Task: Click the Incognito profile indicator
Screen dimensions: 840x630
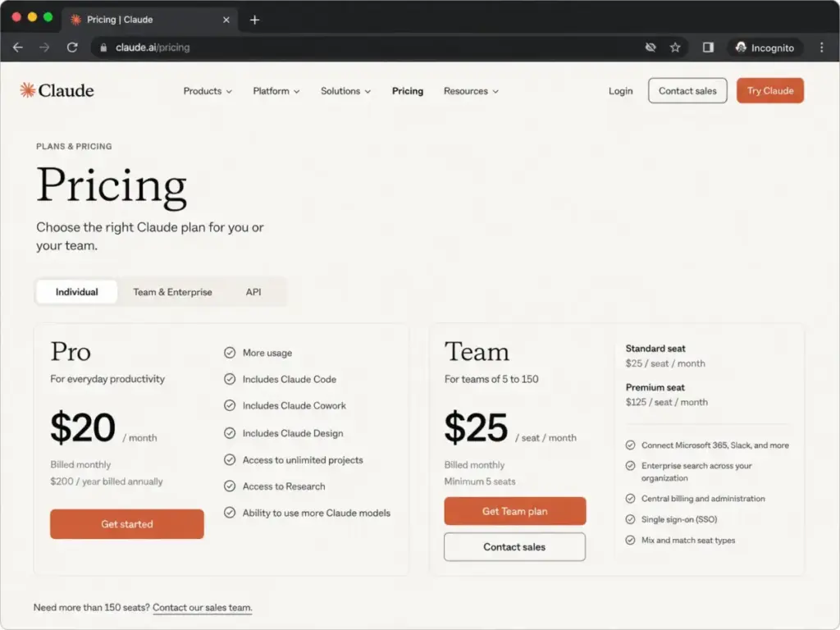Action: (765, 48)
